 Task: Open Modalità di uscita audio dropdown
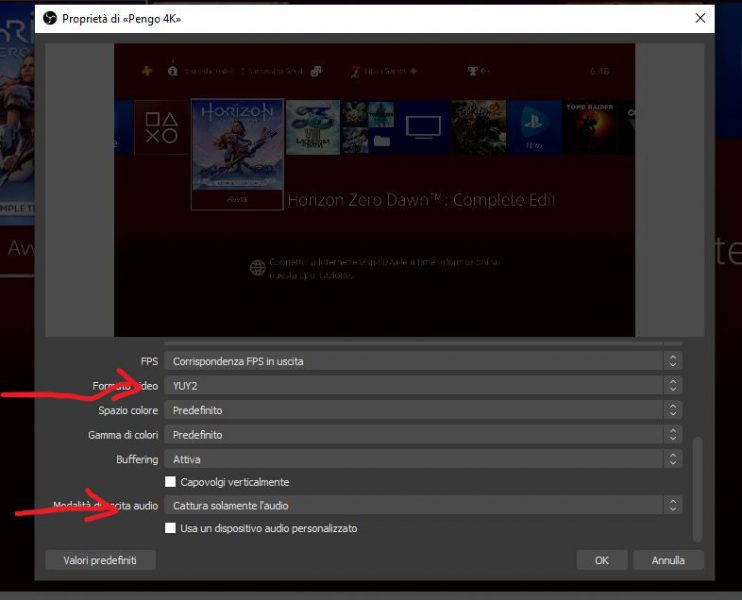click(423, 505)
